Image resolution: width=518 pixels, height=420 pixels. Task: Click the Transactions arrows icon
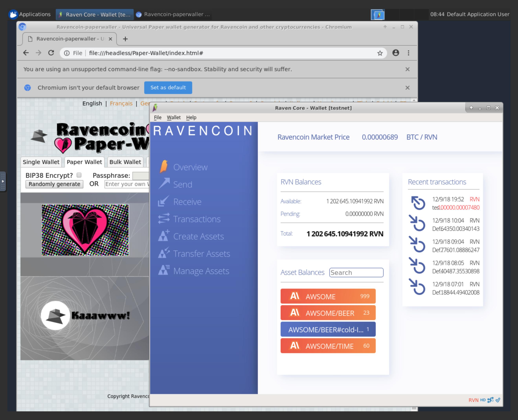pos(164,218)
